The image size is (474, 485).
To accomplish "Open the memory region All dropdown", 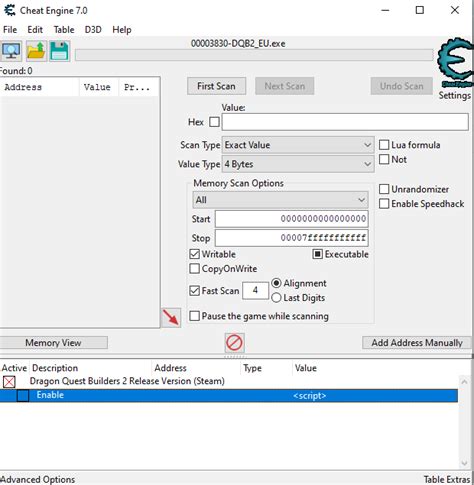I will 280,200.
